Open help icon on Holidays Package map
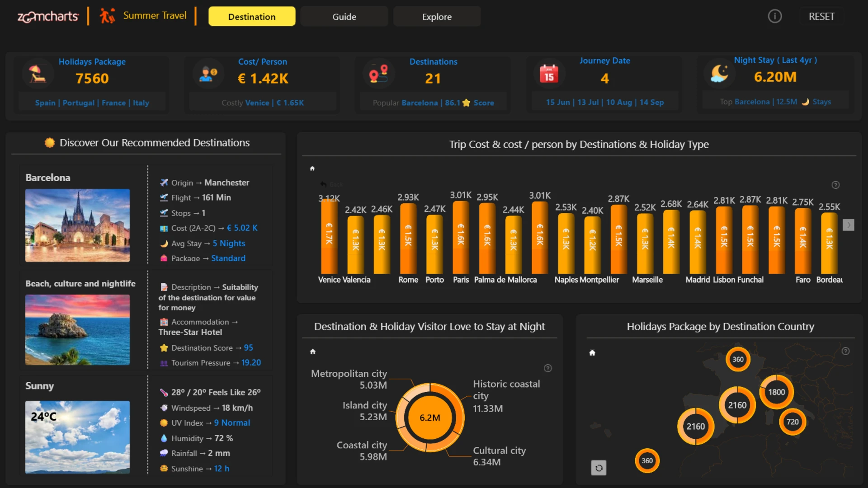868x488 pixels. [845, 351]
